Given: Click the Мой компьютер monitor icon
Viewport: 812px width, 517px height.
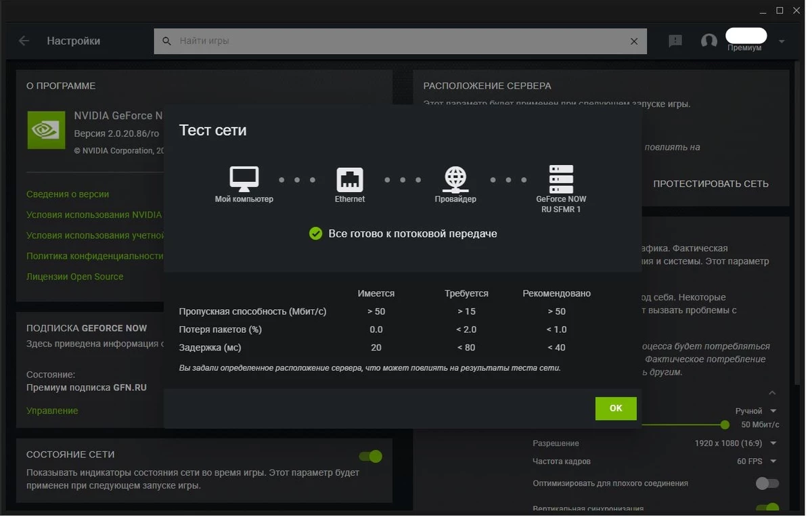Looking at the screenshot, I should click(x=244, y=179).
